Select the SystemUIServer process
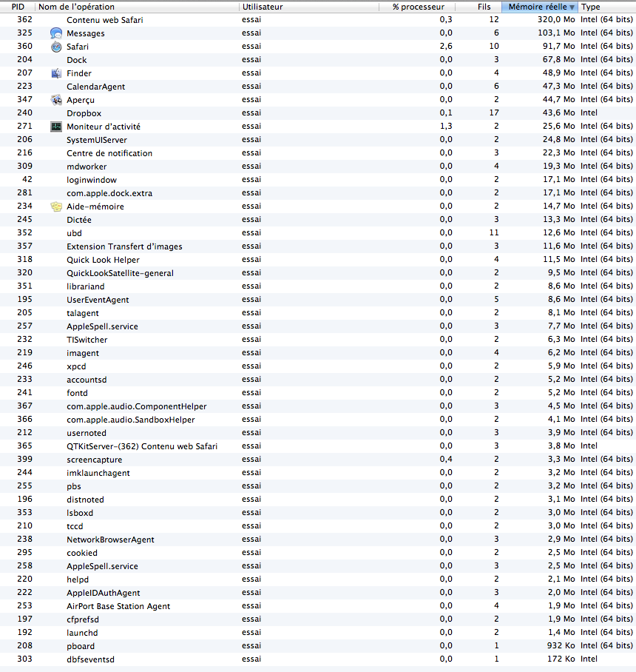The image size is (636, 672). click(x=318, y=139)
